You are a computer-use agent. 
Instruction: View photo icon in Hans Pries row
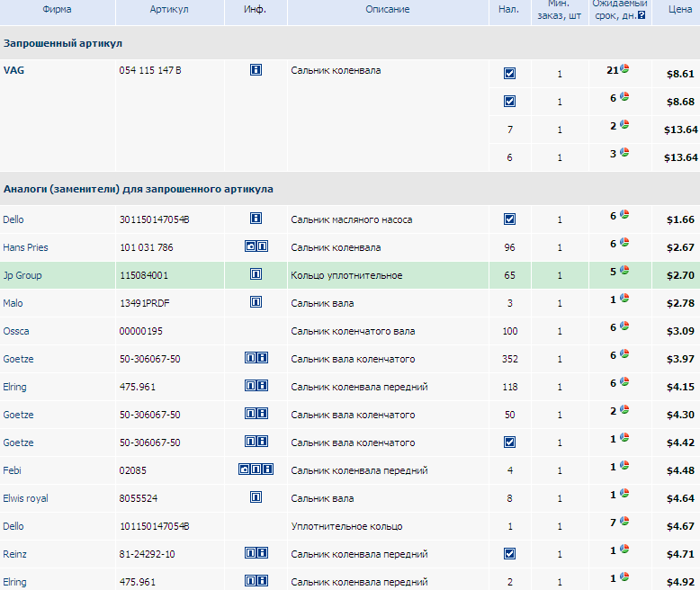[250, 246]
